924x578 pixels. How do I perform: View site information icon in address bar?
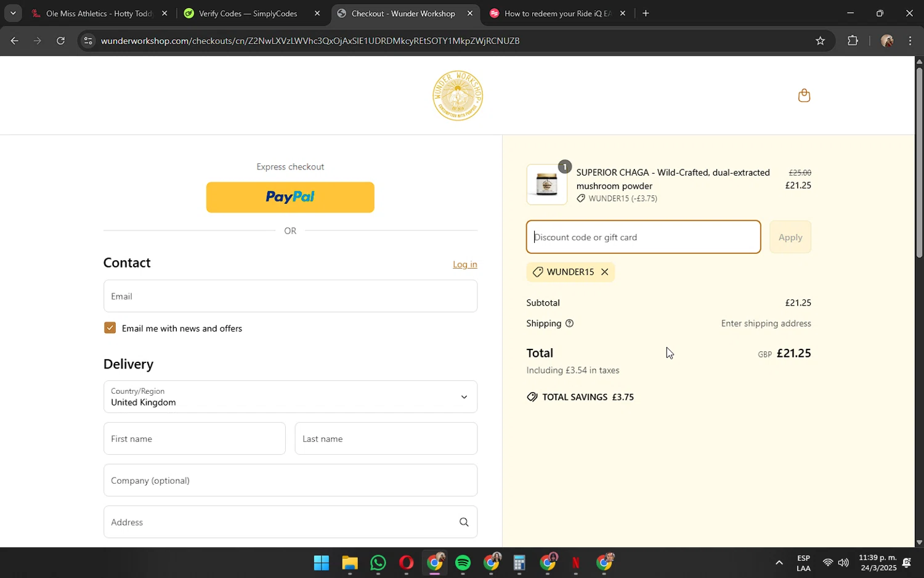click(88, 41)
